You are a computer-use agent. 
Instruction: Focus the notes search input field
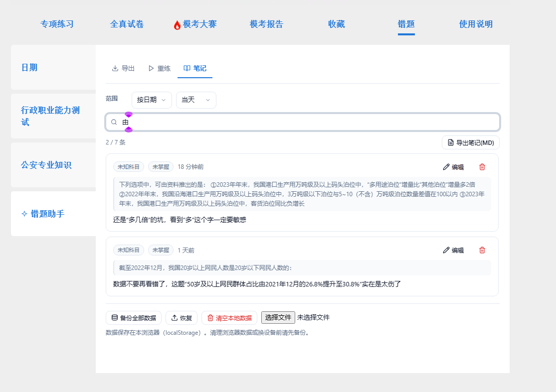(303, 122)
